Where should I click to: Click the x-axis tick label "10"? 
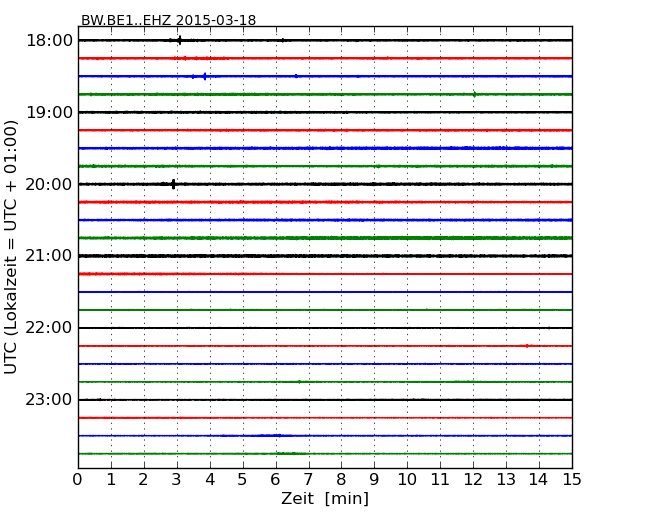point(407,480)
